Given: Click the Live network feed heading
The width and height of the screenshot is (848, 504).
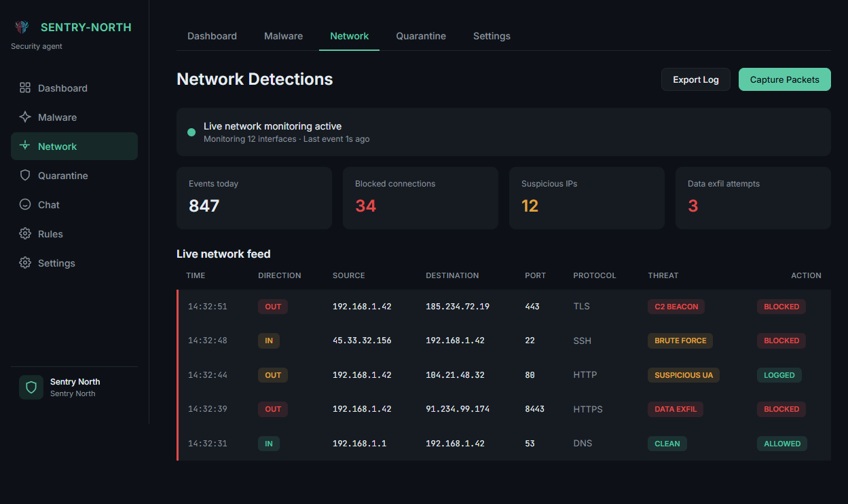Looking at the screenshot, I should (223, 254).
